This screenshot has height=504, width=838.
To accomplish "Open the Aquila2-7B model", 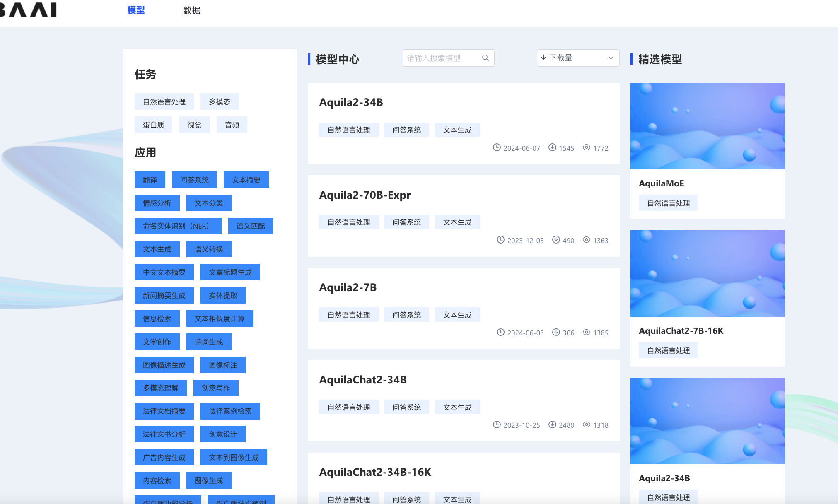I will click(348, 287).
